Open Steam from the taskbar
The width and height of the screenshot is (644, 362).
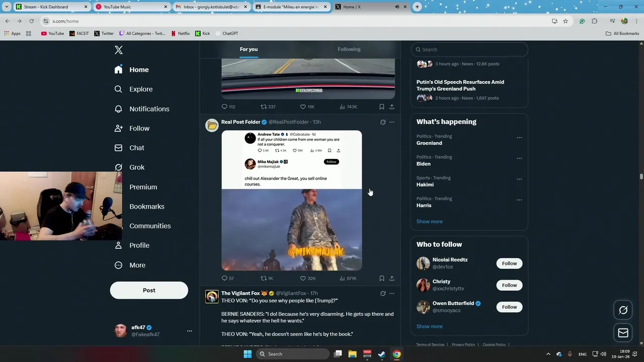(382, 354)
